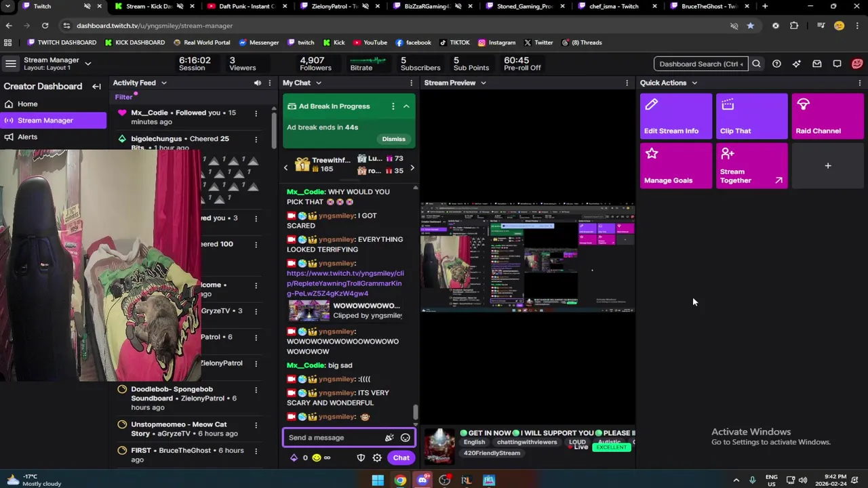Open options for Mx__Codie followed event
The width and height of the screenshot is (868, 488).
pyautogui.click(x=256, y=113)
